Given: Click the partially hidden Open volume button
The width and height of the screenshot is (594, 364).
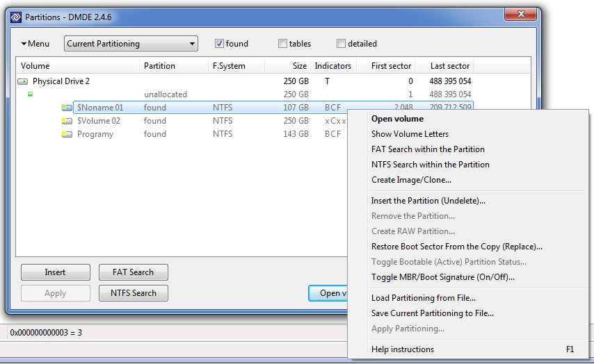Looking at the screenshot, I should pyautogui.click(x=328, y=293).
